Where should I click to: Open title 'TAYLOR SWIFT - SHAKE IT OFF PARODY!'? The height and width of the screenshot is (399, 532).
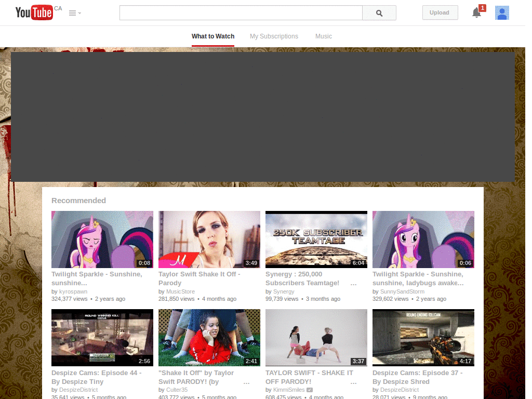(x=310, y=377)
